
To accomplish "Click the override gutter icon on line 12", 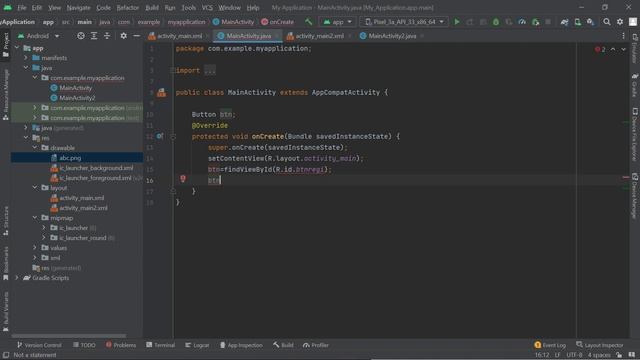I will coord(160,136).
